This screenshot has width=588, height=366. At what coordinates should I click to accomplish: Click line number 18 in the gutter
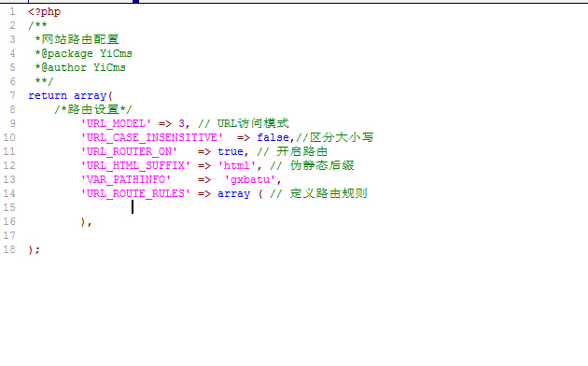pos(9,249)
